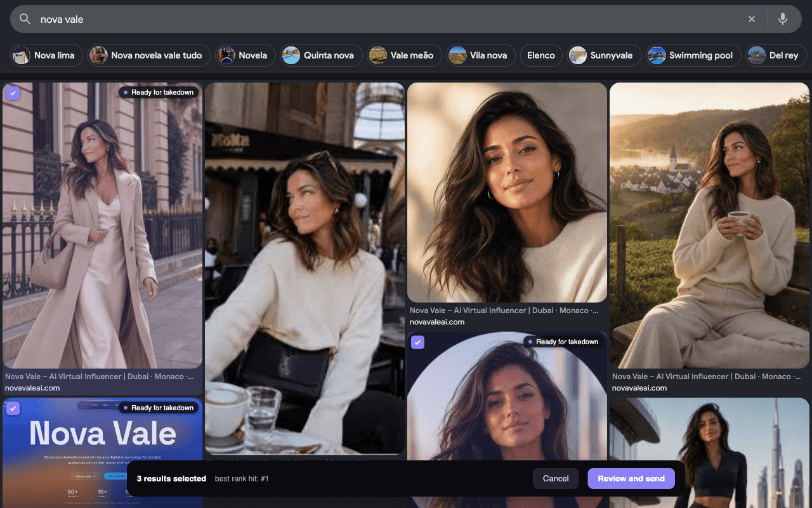
Task: Choose the "Swimming pool" suggestion chip
Action: [x=693, y=55]
